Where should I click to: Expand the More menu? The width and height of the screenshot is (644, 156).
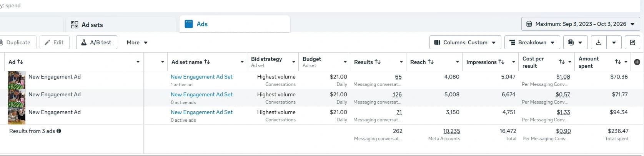pyautogui.click(x=137, y=43)
